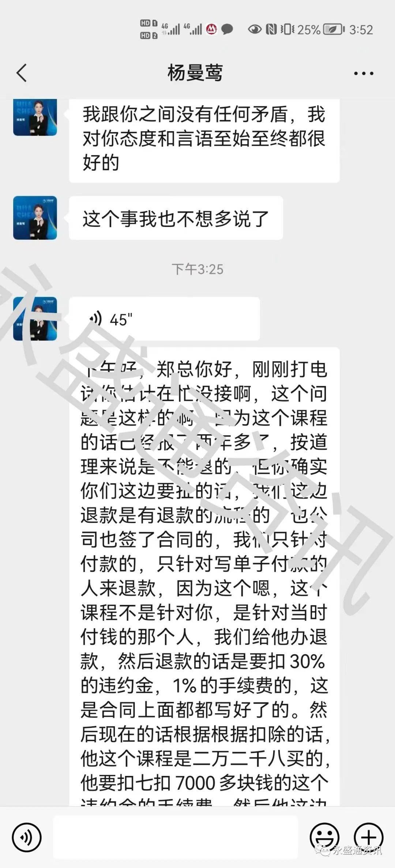Tap the NFC icon in status bar
This screenshot has height=868, width=395.
[x=271, y=29]
